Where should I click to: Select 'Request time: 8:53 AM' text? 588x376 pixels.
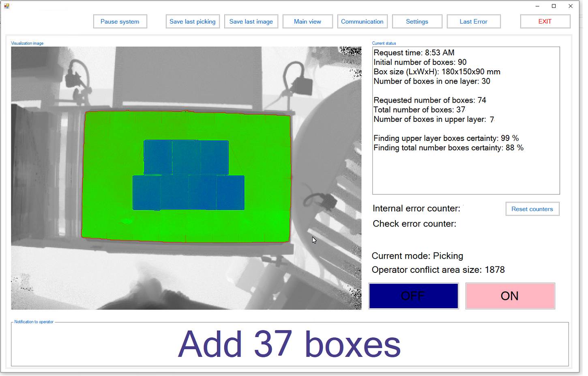[x=414, y=53]
